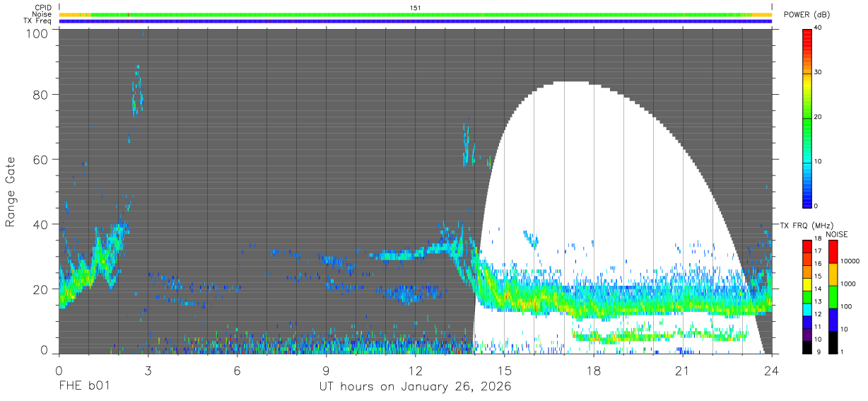Click the 12 tick on UT hours axis
The height and width of the screenshot is (401, 868).
(415, 370)
